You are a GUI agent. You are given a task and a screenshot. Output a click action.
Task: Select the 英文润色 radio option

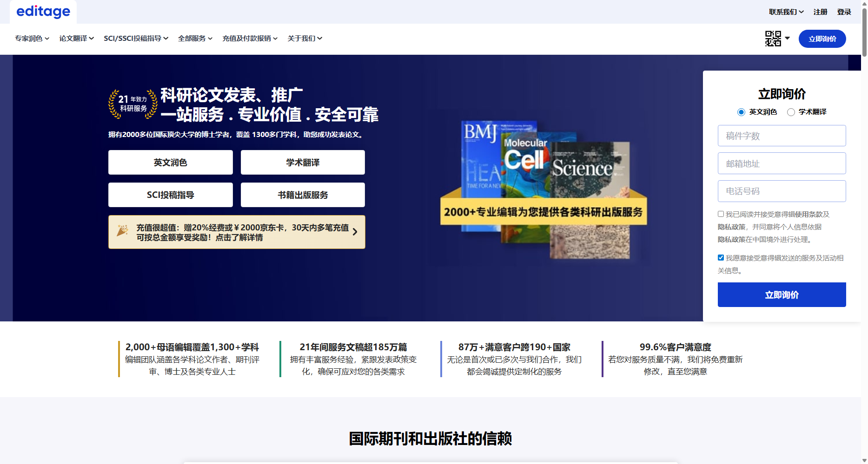pyautogui.click(x=741, y=112)
